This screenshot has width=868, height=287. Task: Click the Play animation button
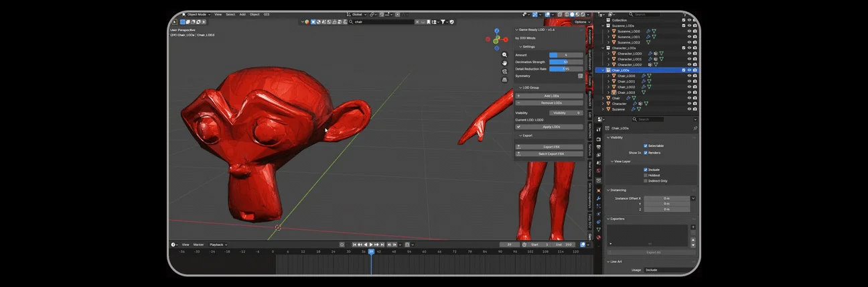click(x=372, y=245)
